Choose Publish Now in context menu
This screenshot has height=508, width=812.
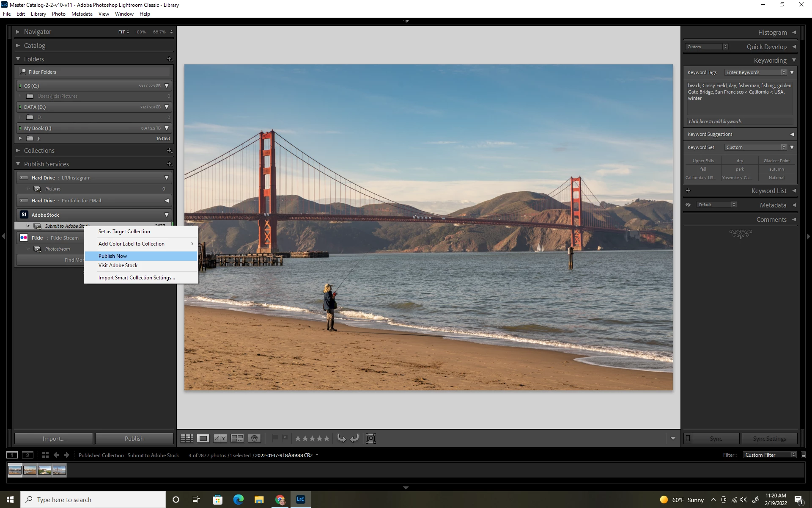coord(113,256)
